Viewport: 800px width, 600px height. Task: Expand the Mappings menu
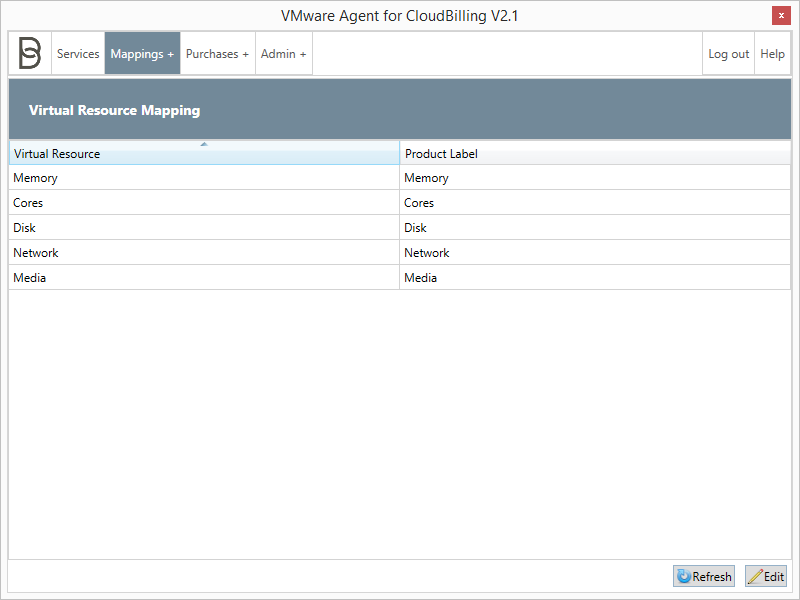click(142, 53)
